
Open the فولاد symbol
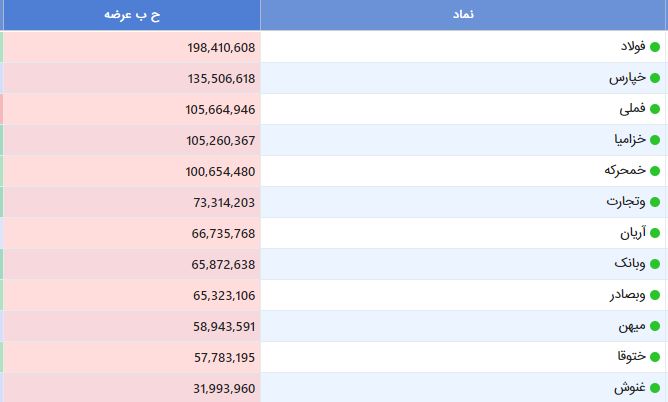pyautogui.click(x=633, y=46)
